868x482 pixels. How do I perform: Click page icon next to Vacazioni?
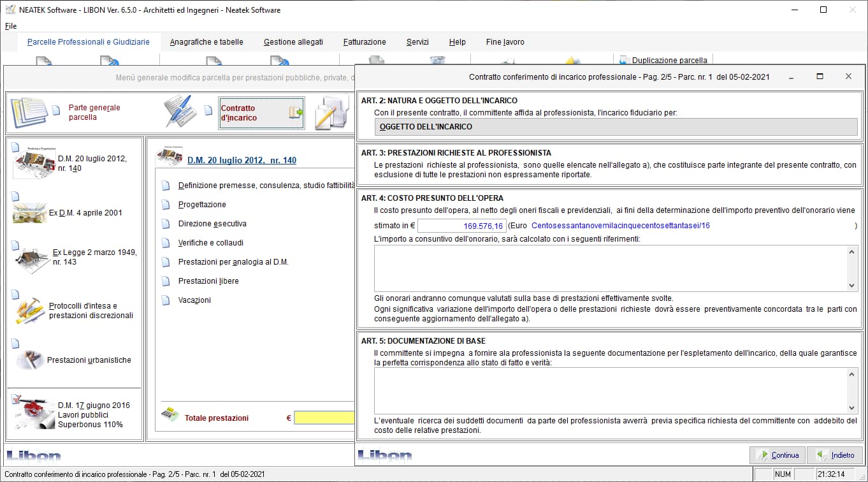click(x=166, y=300)
